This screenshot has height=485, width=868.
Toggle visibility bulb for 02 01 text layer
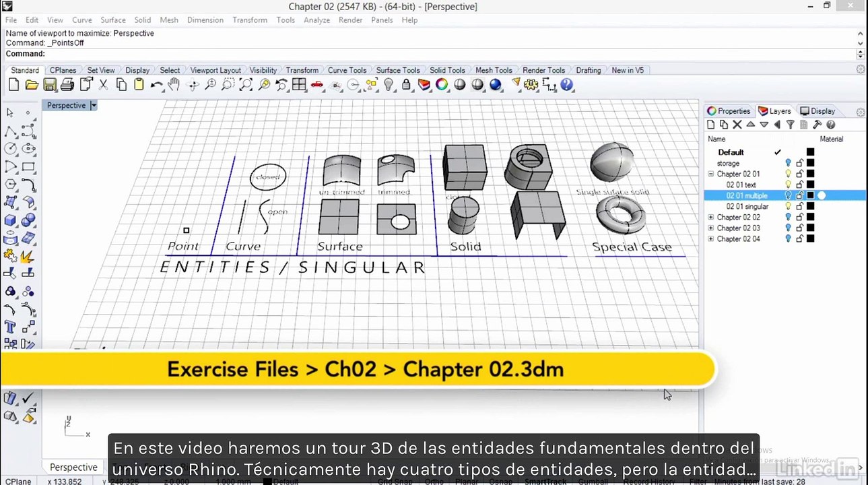point(788,185)
